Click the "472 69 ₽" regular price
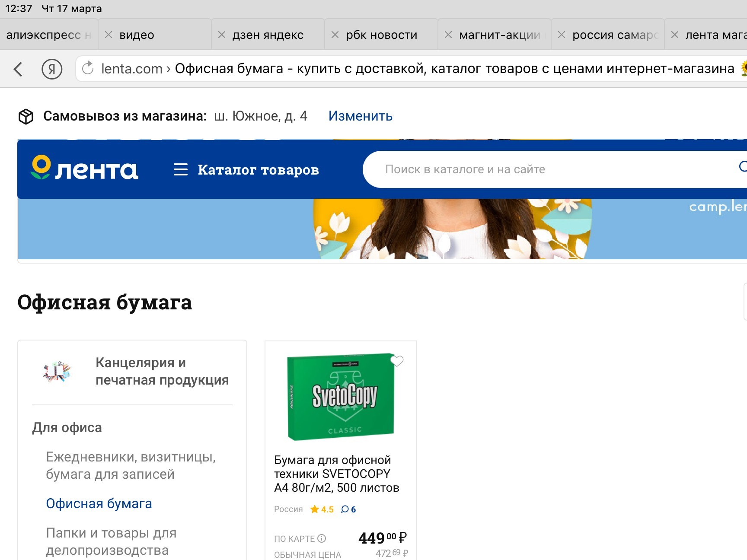The height and width of the screenshot is (560, 747). 392,553
